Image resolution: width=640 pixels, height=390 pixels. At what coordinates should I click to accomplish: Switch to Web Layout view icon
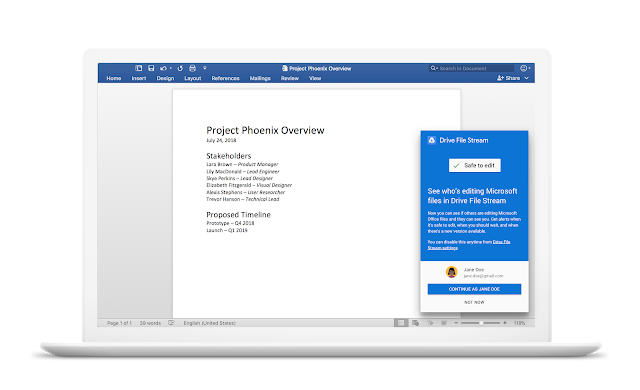coord(416,323)
